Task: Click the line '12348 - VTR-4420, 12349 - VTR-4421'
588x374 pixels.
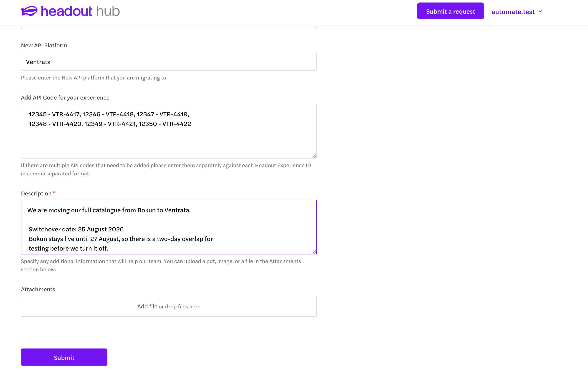Action: [x=110, y=124]
